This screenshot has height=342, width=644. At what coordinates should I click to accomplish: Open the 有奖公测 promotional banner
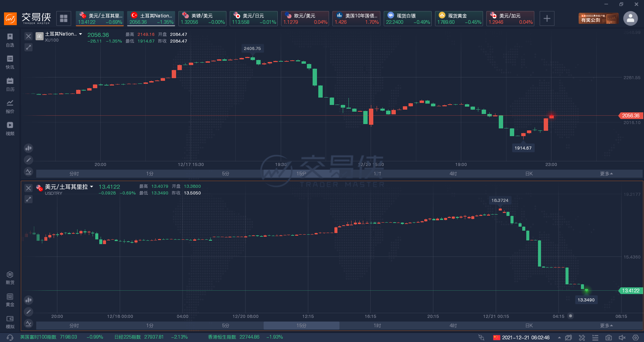(x=598, y=18)
